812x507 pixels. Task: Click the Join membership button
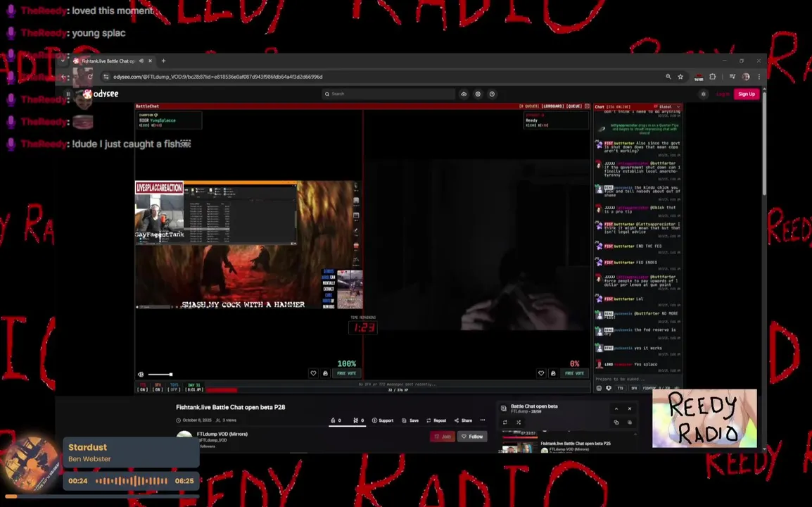(x=443, y=437)
